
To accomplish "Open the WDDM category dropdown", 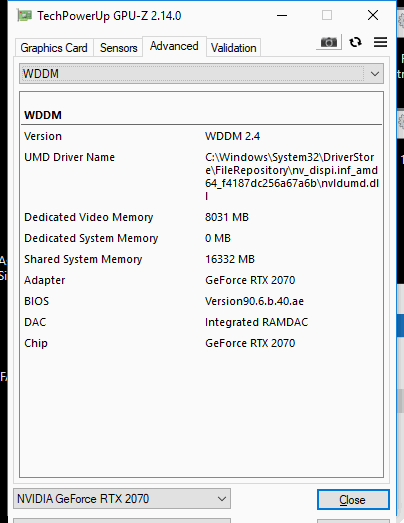I will pyautogui.click(x=201, y=73).
